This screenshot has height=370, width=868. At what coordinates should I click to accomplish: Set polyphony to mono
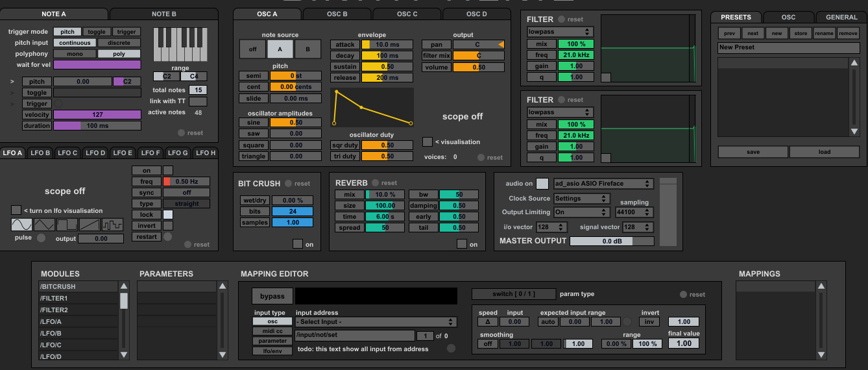75,54
